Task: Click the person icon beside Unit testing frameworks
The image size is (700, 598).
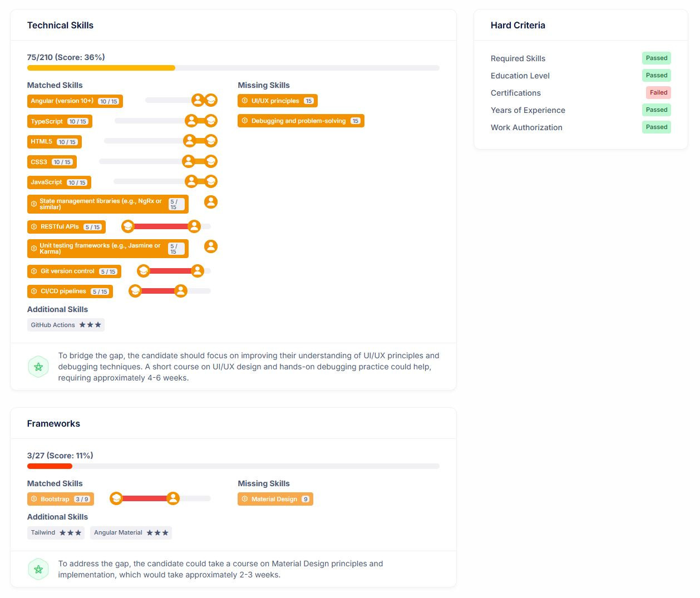Action: tap(211, 246)
